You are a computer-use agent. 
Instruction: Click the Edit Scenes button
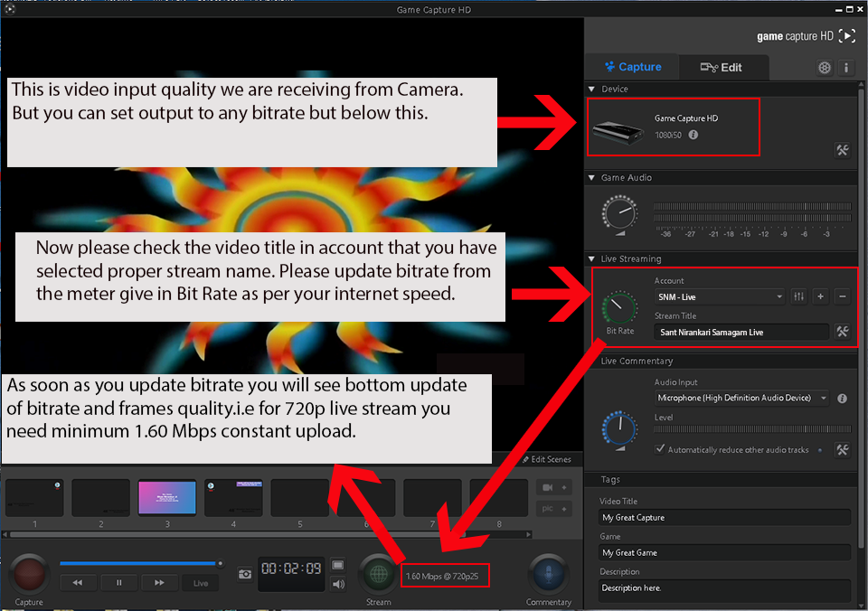547,459
